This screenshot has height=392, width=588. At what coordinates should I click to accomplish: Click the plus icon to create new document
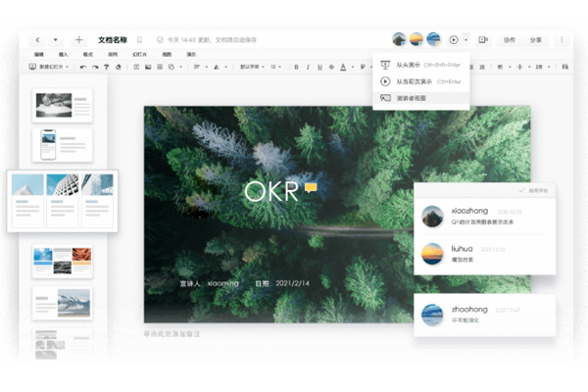click(78, 40)
